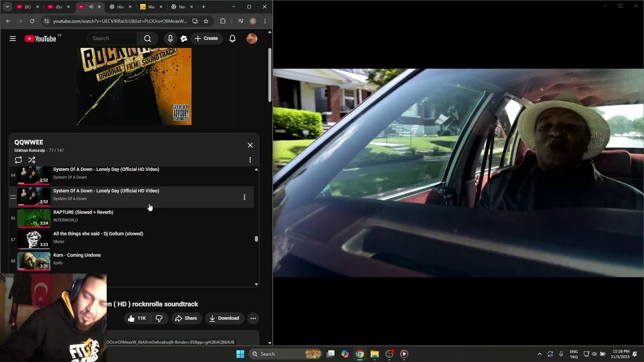Image resolution: width=644 pixels, height=362 pixels.
Task: Switch to the iDul YouTube tab
Action: (58, 7)
